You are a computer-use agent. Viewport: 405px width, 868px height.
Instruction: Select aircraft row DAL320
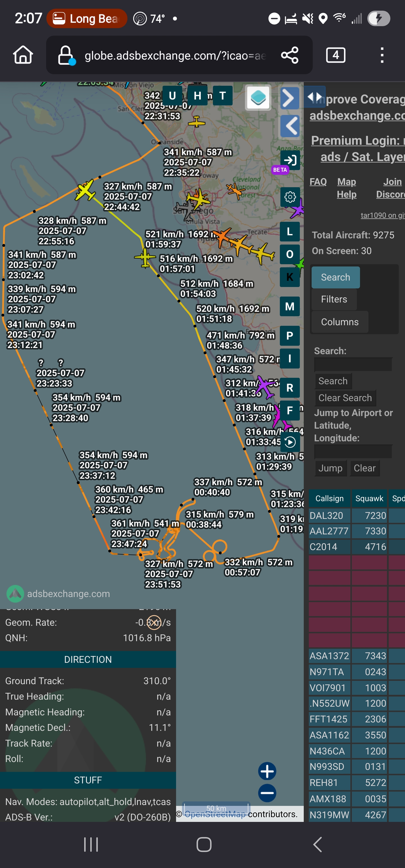tap(357, 516)
